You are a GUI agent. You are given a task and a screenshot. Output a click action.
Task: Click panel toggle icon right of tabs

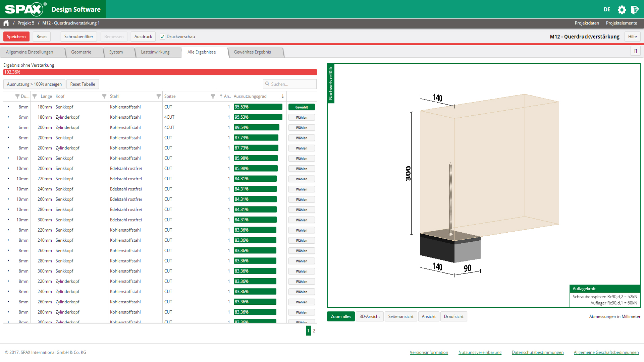pos(635,51)
